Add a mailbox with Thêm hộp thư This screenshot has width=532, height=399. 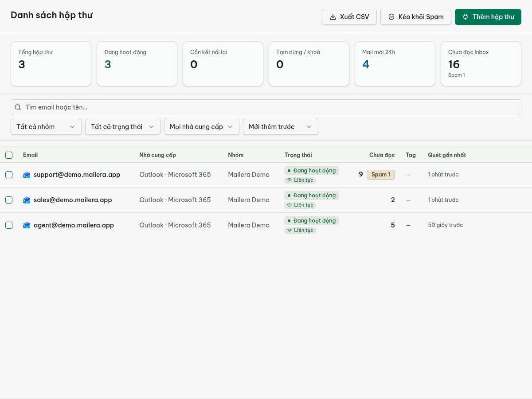(488, 17)
